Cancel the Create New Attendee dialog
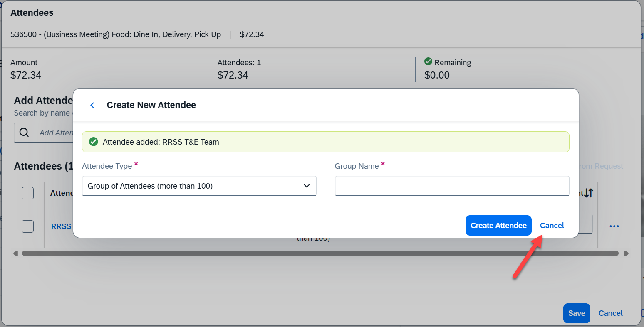The height and width of the screenshot is (327, 644). pyautogui.click(x=552, y=225)
